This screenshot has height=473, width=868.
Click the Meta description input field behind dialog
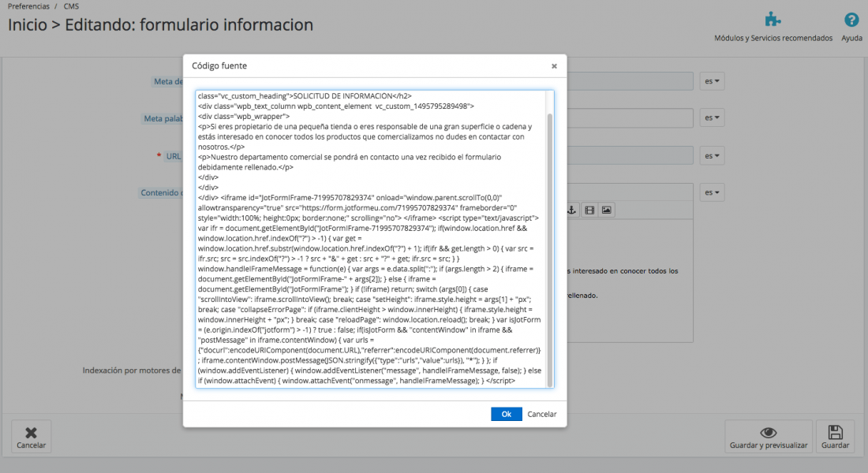[630, 81]
